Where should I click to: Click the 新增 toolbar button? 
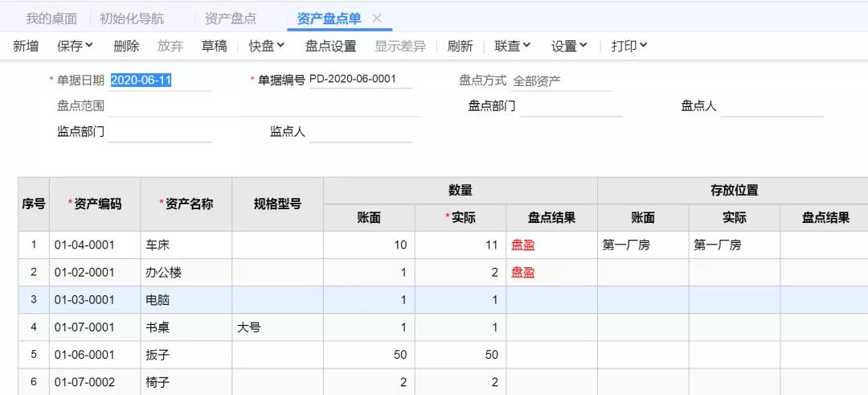point(26,47)
